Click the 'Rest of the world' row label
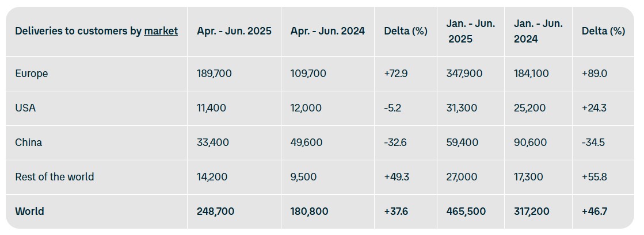The image size is (644, 235). (x=55, y=177)
